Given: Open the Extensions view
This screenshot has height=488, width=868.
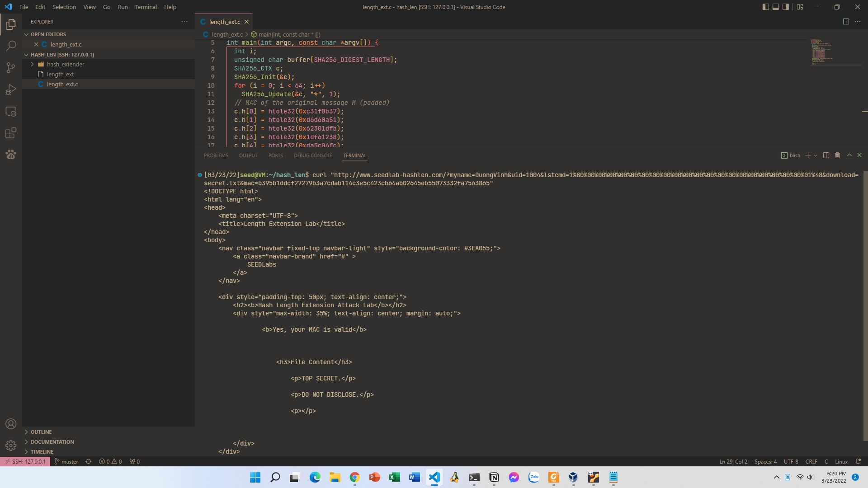Looking at the screenshot, I should point(11,133).
